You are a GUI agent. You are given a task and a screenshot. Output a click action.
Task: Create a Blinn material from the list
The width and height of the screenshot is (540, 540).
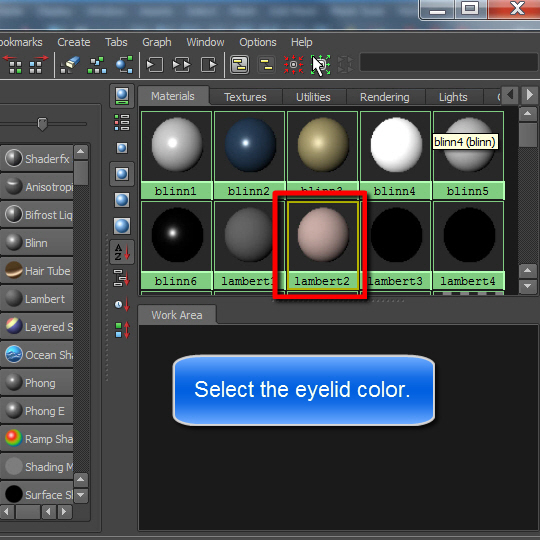click(x=37, y=243)
